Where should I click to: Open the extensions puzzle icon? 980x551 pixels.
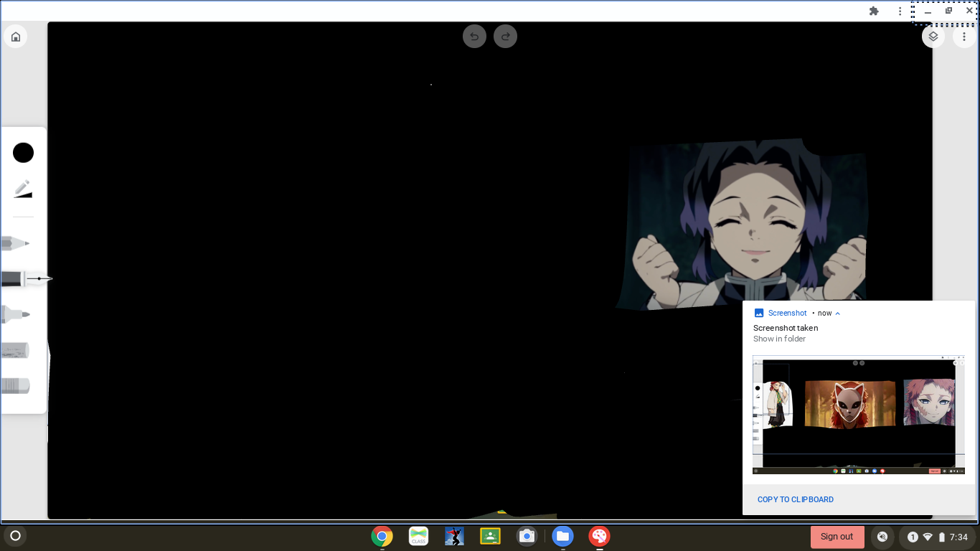(874, 11)
